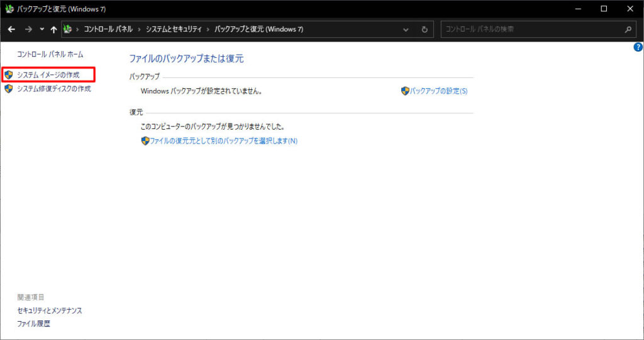The height and width of the screenshot is (340, 644).
Task: Open help with the blue question mark icon
Action: tap(638, 47)
